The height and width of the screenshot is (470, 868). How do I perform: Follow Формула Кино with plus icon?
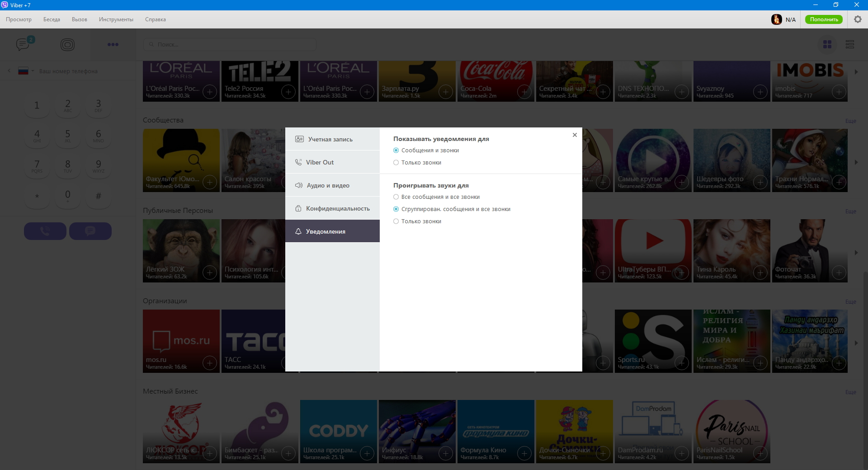524,453
